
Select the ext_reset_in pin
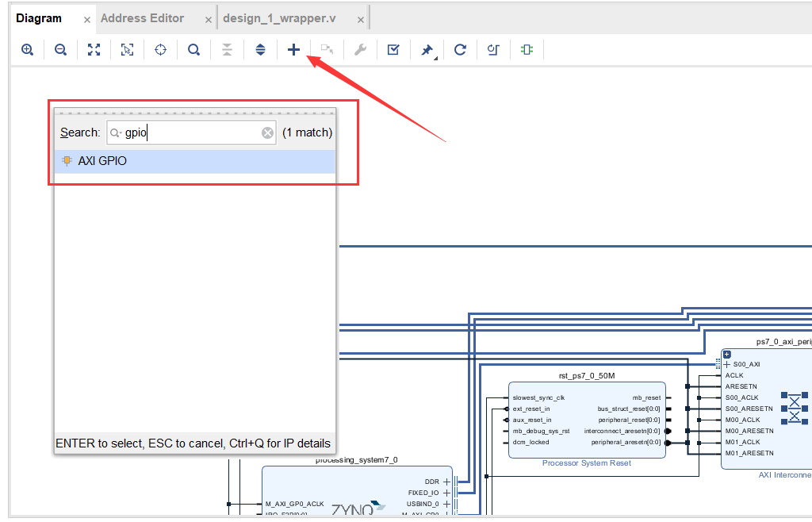531,409
